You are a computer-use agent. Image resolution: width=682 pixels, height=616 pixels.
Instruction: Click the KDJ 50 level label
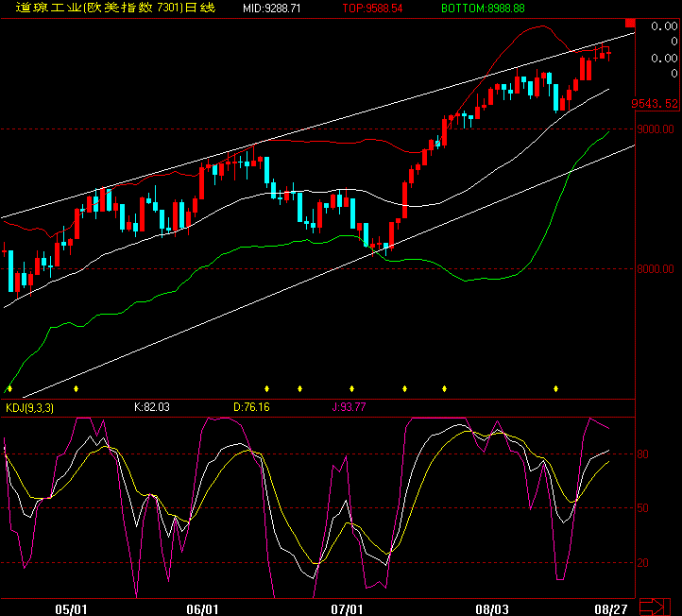click(643, 508)
